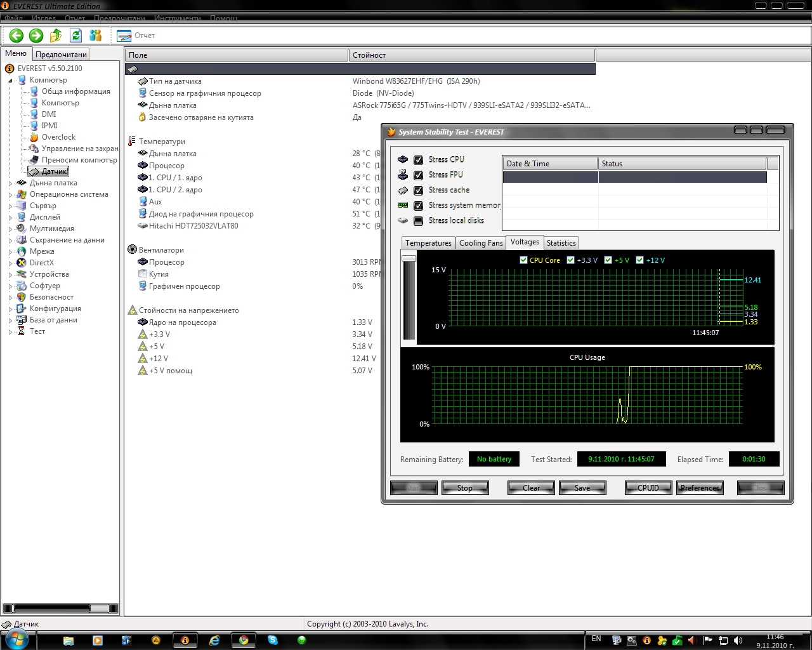Click the EVEREST v5.50.2100 root node
The image size is (812, 650).
(49, 69)
